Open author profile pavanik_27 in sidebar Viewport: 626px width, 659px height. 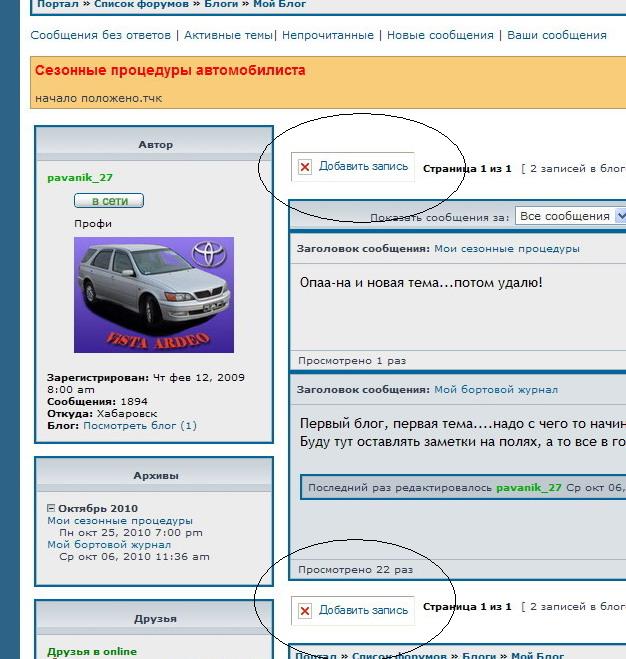click(x=80, y=177)
